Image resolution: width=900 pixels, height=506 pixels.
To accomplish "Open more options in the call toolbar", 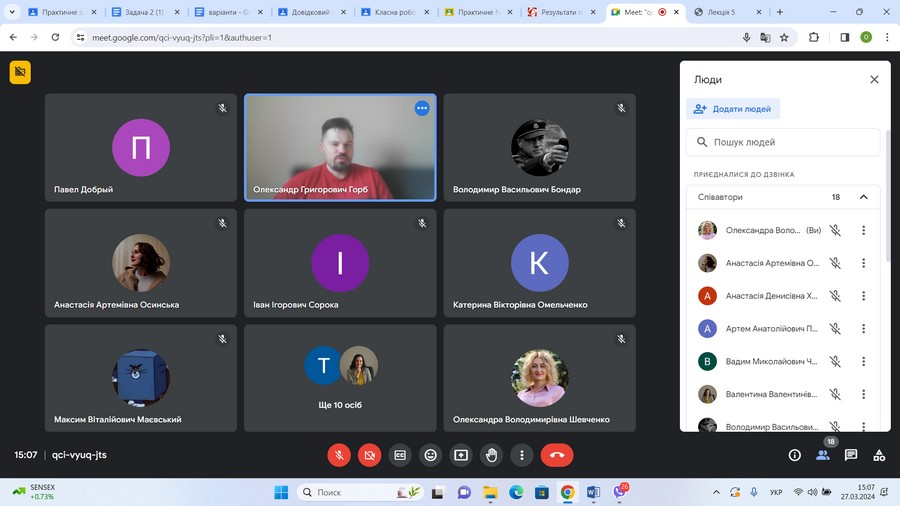I will click(521, 455).
